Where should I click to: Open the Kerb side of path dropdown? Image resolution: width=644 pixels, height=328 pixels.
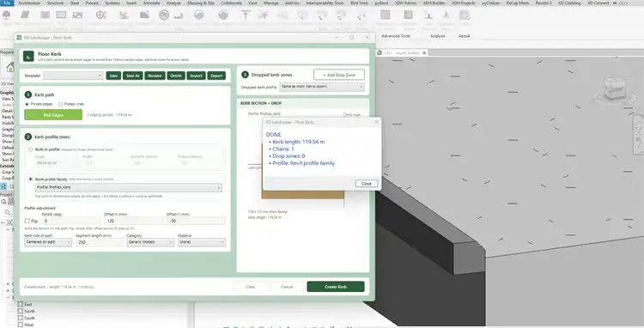pos(48,242)
